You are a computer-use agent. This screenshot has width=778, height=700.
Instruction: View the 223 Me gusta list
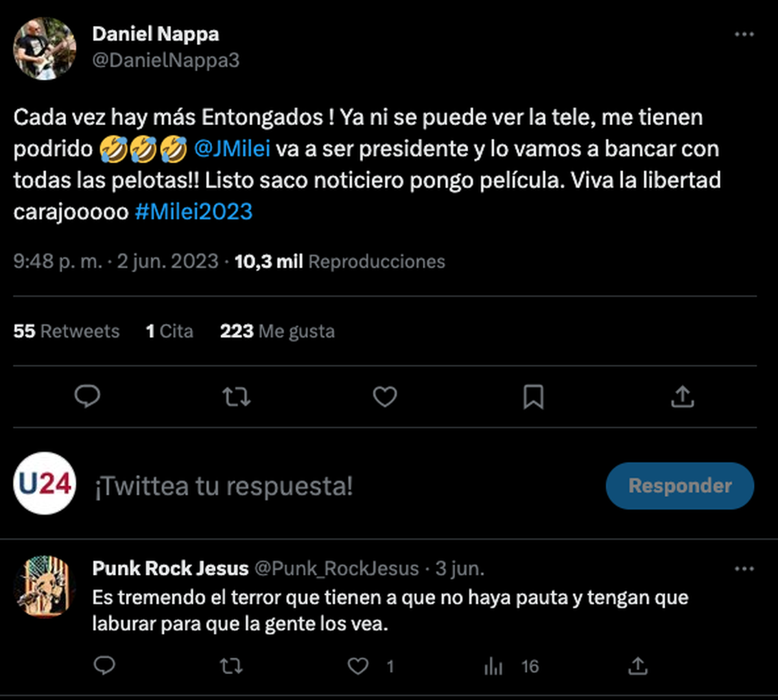click(277, 331)
